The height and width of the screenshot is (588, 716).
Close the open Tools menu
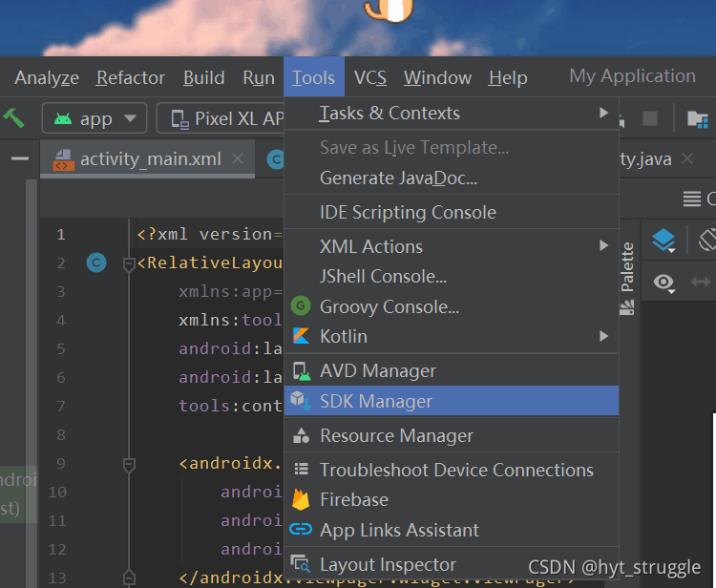pyautogui.click(x=314, y=76)
